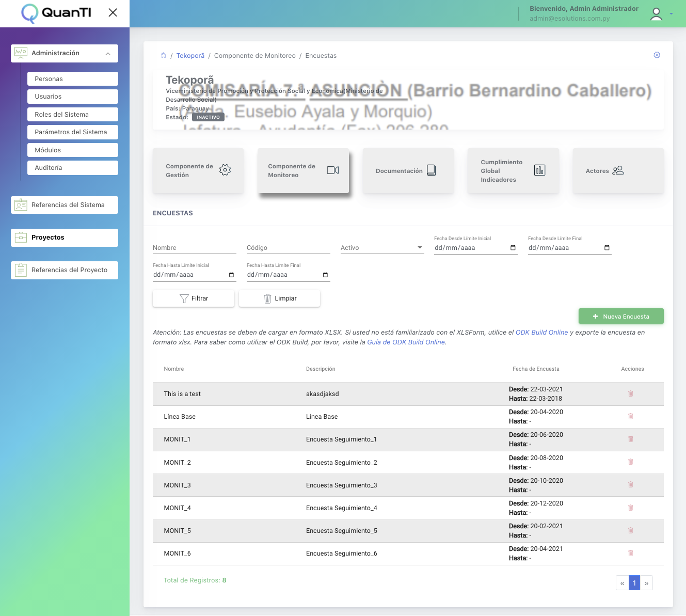Click Encuesta Seguimiento_5 description
Image resolution: width=686 pixels, height=616 pixels.
(x=341, y=531)
